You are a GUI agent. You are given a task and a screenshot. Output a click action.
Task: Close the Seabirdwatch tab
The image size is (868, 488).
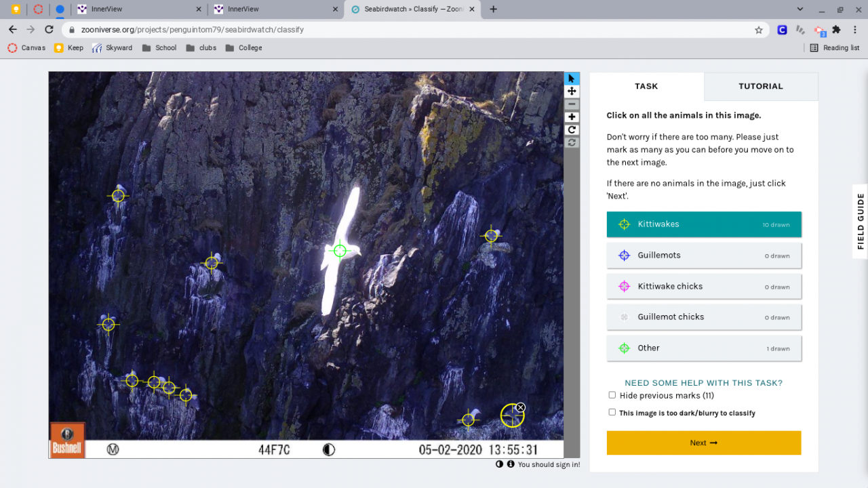[x=471, y=9]
